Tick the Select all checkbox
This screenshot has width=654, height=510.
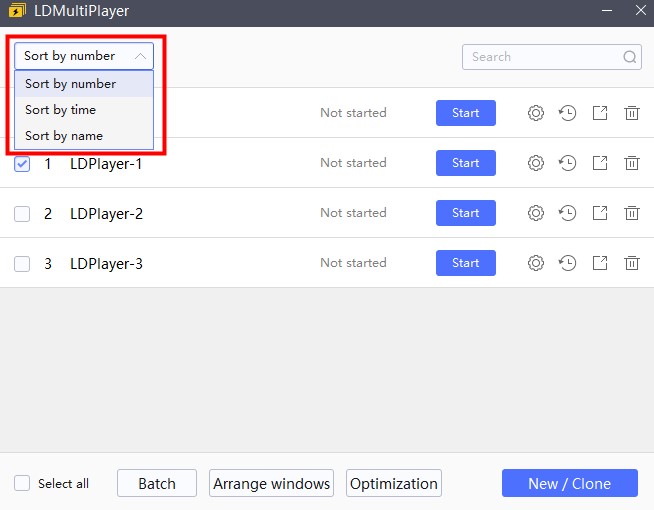click(x=22, y=483)
